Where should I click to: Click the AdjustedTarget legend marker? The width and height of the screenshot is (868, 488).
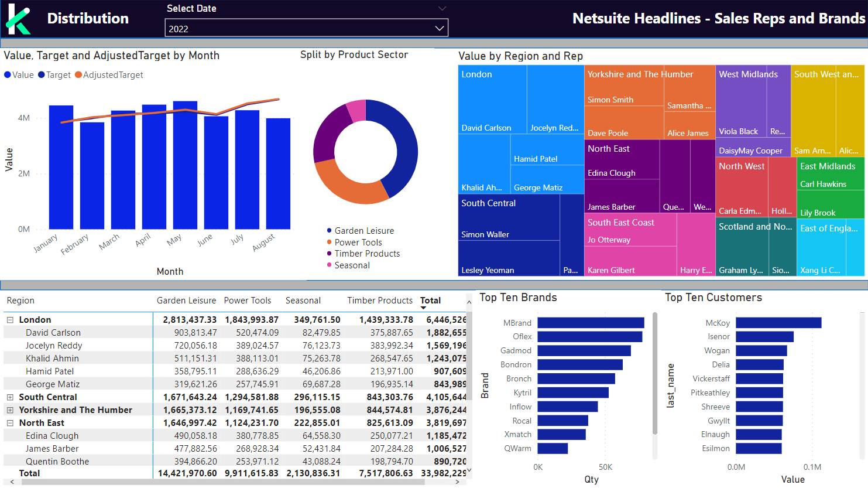point(78,75)
